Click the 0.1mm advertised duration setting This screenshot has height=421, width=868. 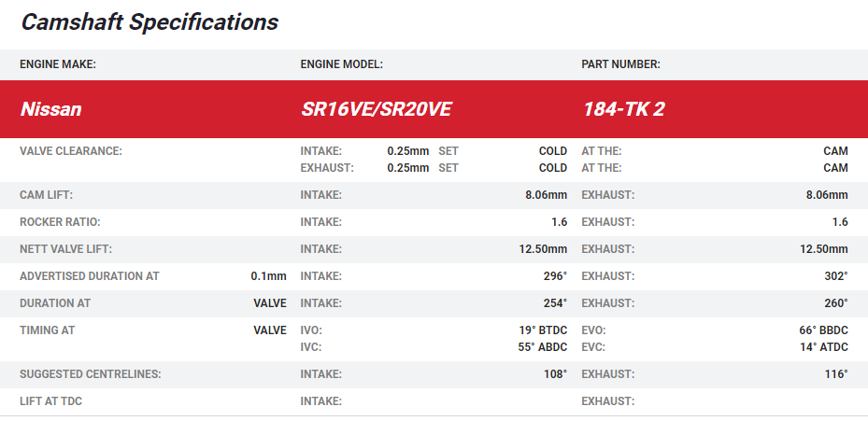tap(268, 276)
